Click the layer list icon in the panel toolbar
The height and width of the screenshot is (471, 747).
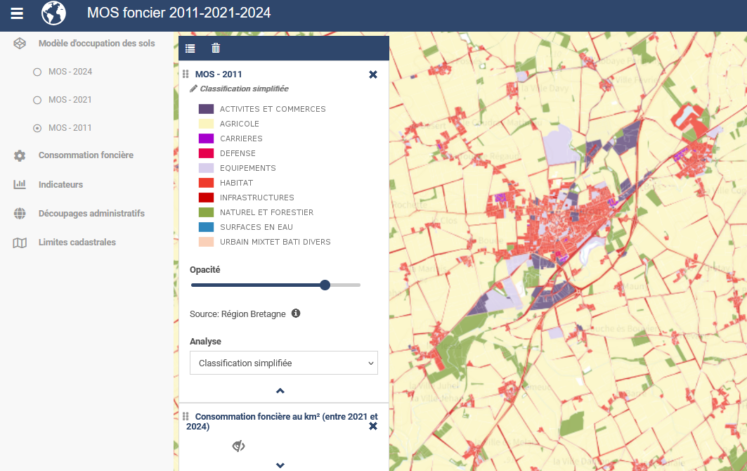191,48
